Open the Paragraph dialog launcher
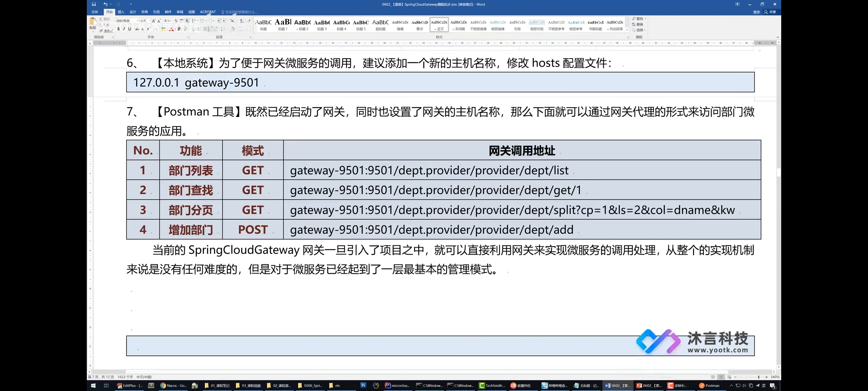 [x=250, y=37]
